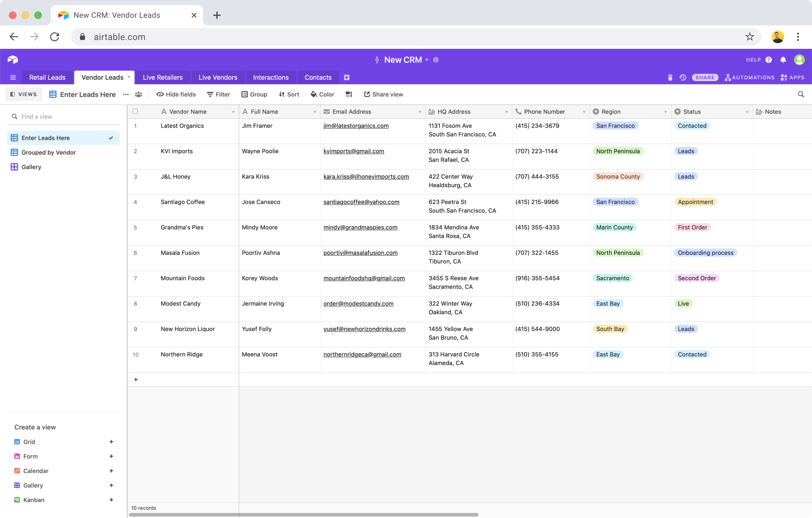Open the Status column dropdown arrow
This screenshot has width=812, height=518.
[x=747, y=112]
